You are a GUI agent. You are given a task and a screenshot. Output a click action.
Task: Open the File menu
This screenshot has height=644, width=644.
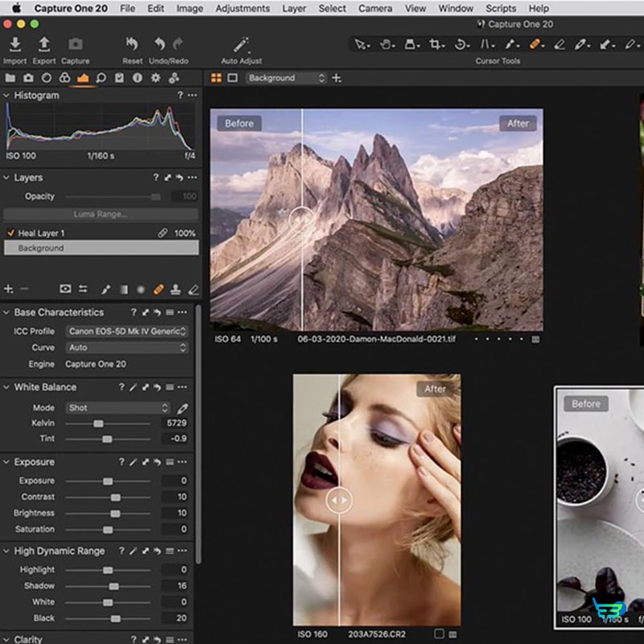127,8
